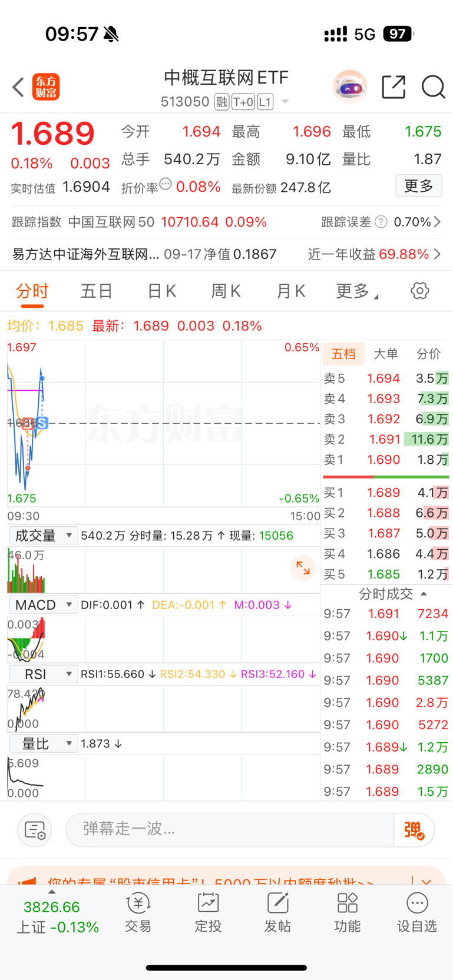Open 定投 auto-invest icon

click(208, 913)
